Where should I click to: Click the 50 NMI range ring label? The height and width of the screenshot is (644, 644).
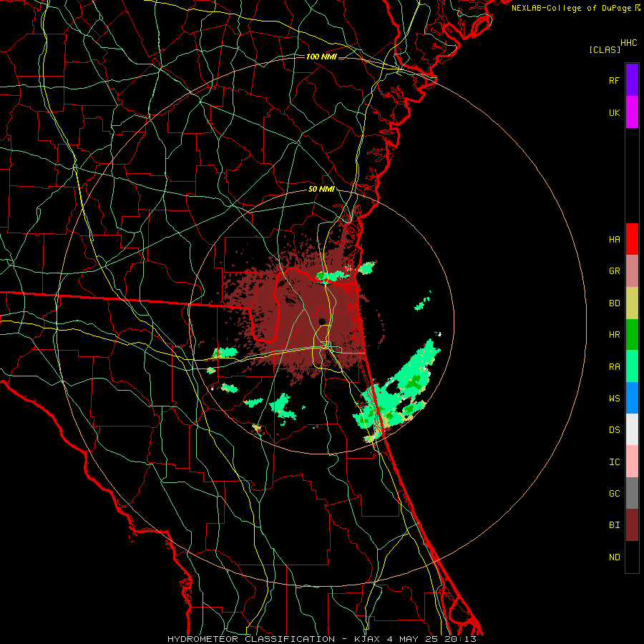(321, 190)
